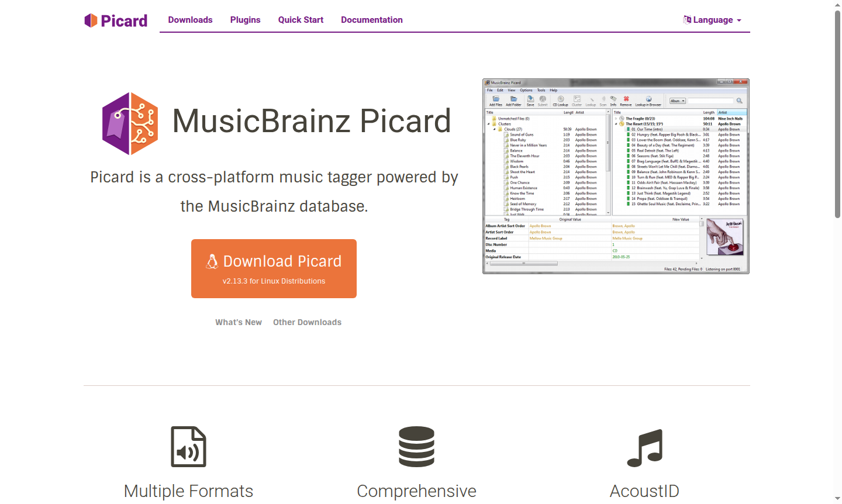Click the Add Files toolbar icon

click(496, 99)
